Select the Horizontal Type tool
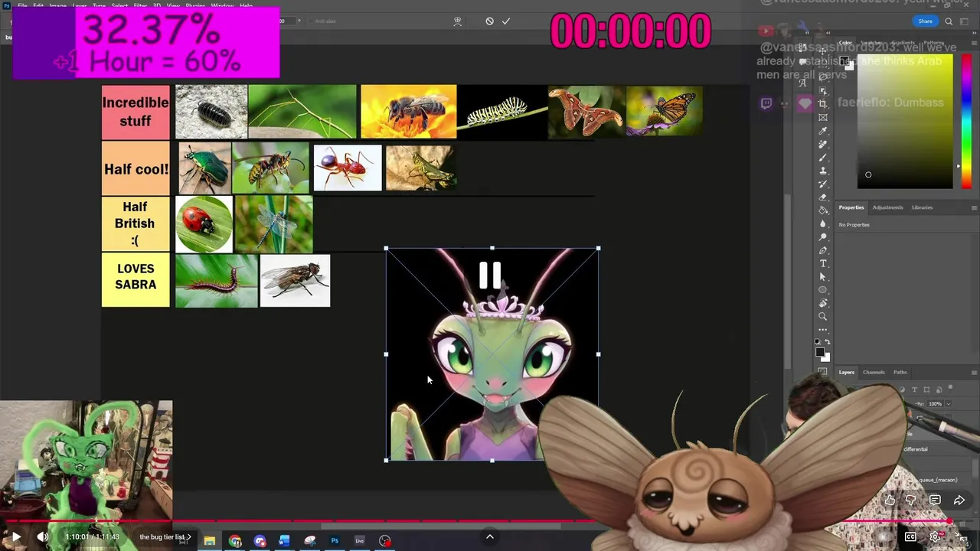The width and height of the screenshot is (980, 551). coord(823,263)
